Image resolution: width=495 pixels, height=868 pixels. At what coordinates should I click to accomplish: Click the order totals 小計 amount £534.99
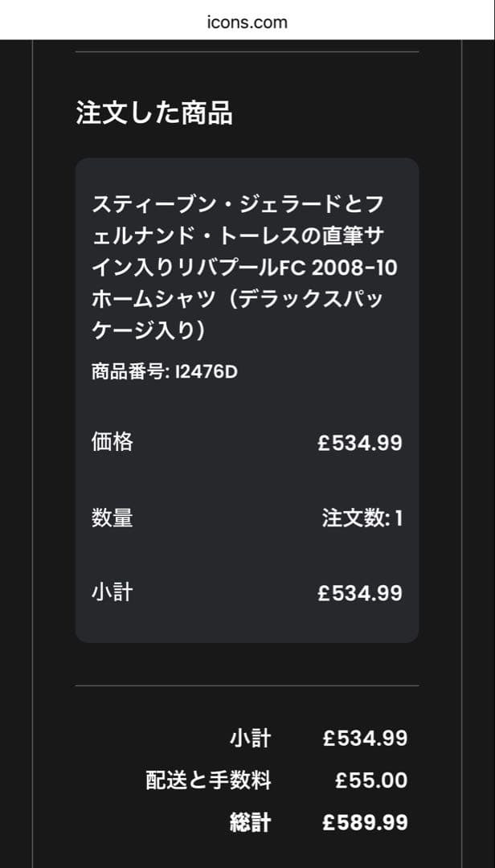365,739
